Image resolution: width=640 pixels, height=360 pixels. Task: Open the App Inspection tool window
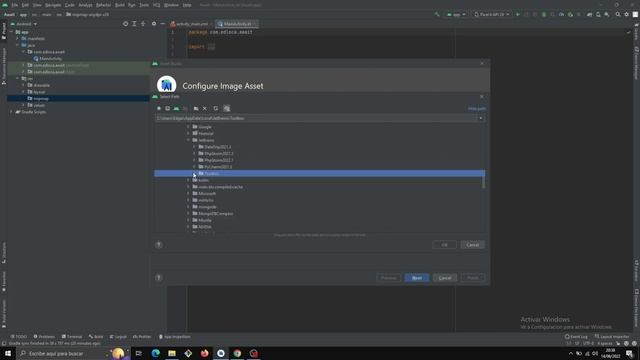pos(175,337)
